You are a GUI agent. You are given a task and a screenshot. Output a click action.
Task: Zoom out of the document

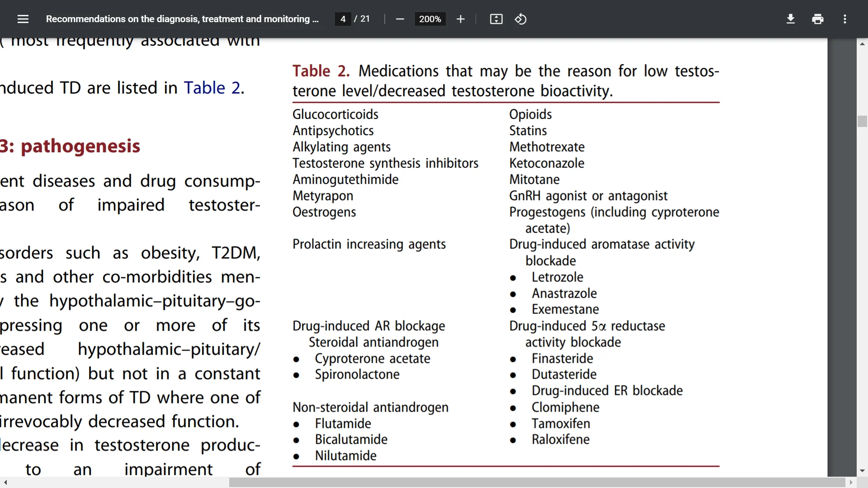click(x=400, y=19)
